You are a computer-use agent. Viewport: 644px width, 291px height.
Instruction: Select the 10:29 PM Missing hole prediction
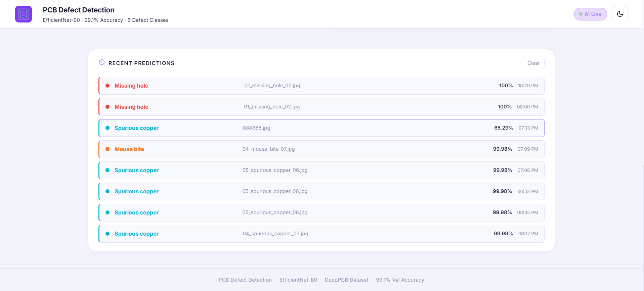click(x=321, y=86)
